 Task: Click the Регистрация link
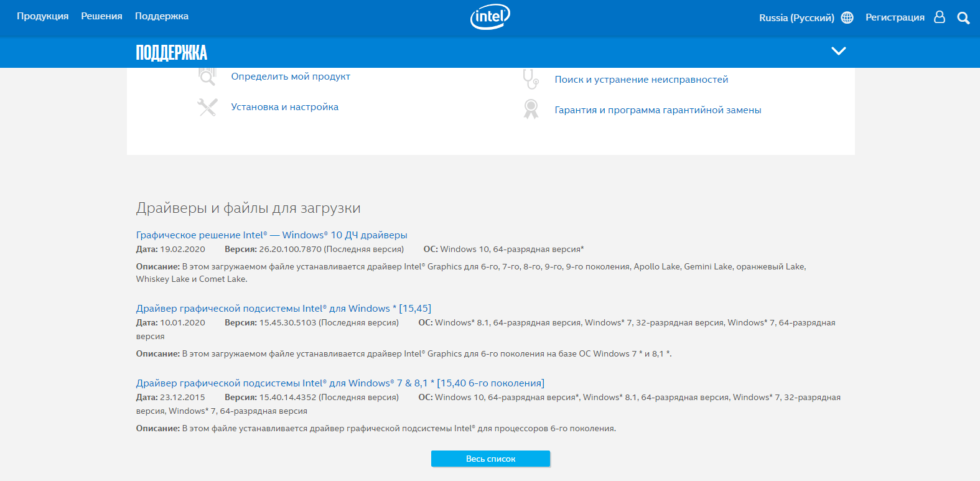895,17
